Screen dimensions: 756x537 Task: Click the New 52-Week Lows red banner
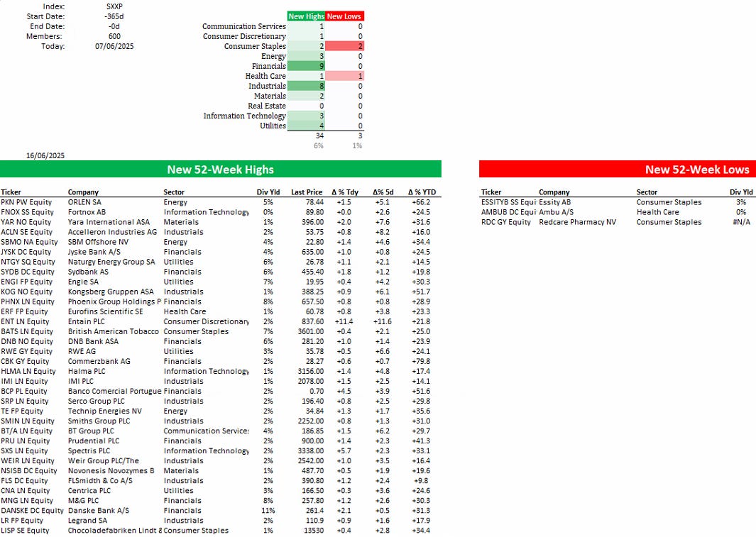coord(618,169)
